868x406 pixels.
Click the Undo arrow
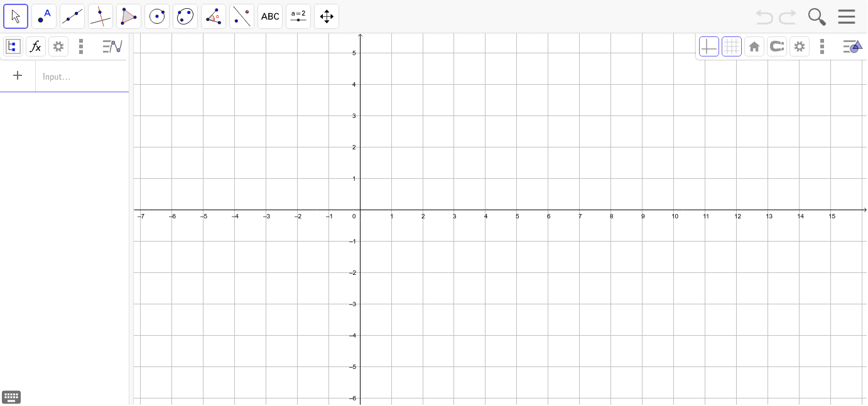click(764, 17)
